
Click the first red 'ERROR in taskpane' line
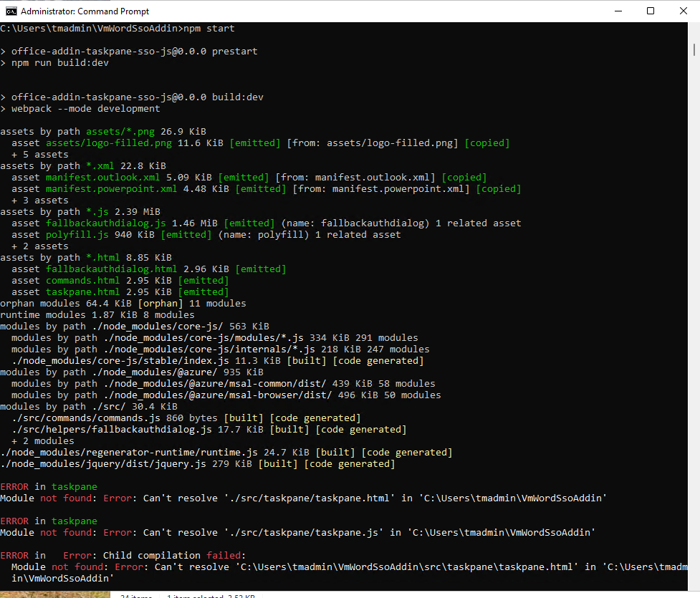point(49,487)
